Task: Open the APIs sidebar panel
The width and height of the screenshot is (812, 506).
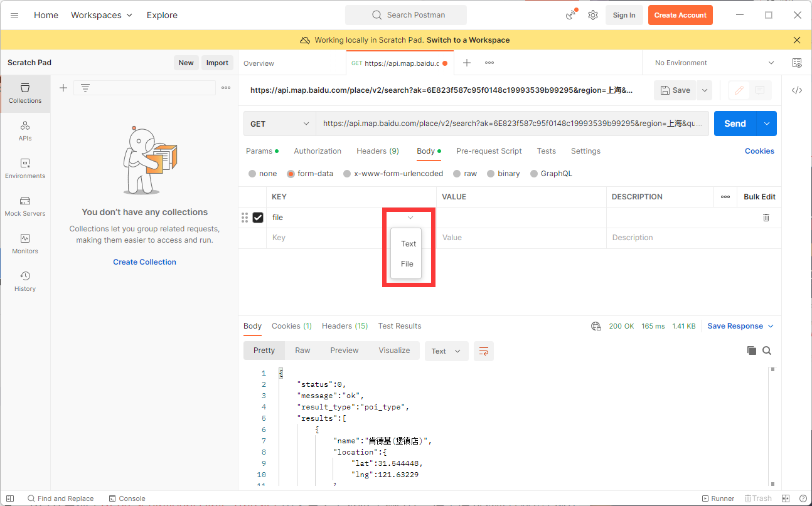Action: tap(25, 132)
